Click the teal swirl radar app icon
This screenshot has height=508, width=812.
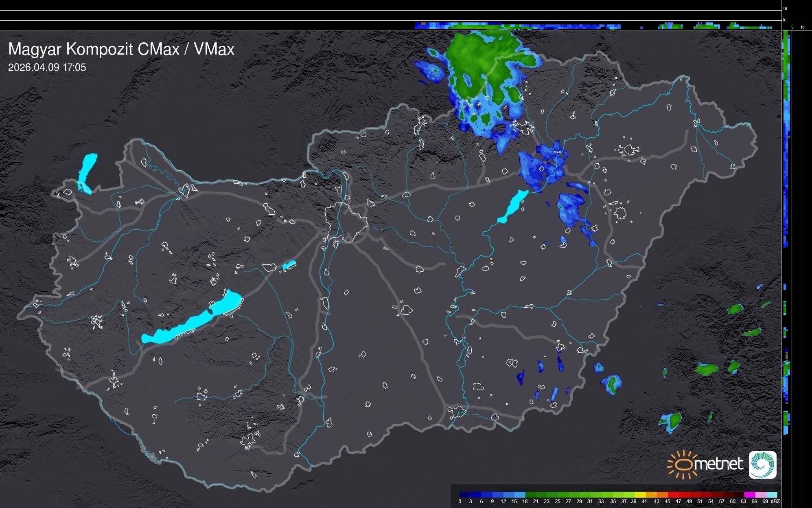click(x=762, y=465)
